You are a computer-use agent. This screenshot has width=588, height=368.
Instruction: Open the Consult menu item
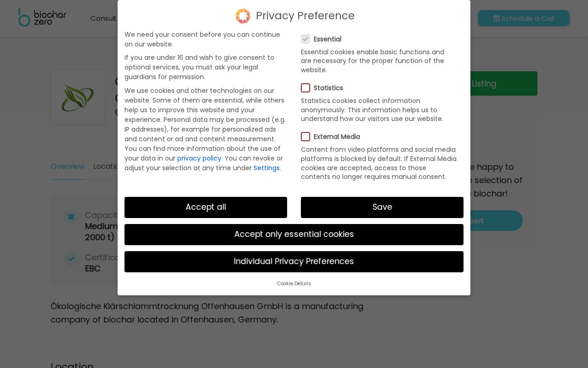tap(103, 18)
